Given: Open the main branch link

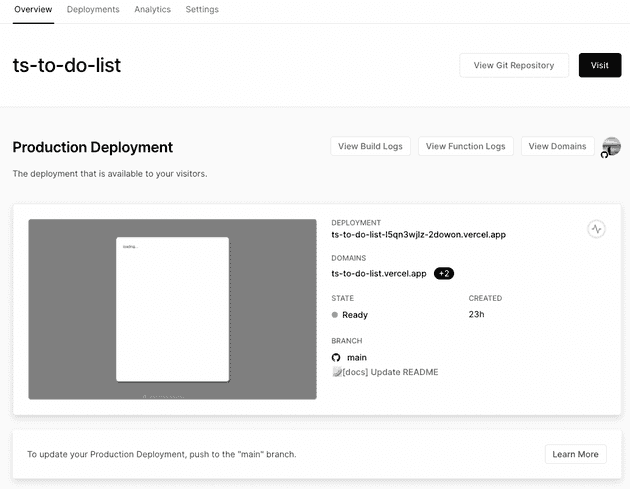Looking at the screenshot, I should pyautogui.click(x=357, y=357).
